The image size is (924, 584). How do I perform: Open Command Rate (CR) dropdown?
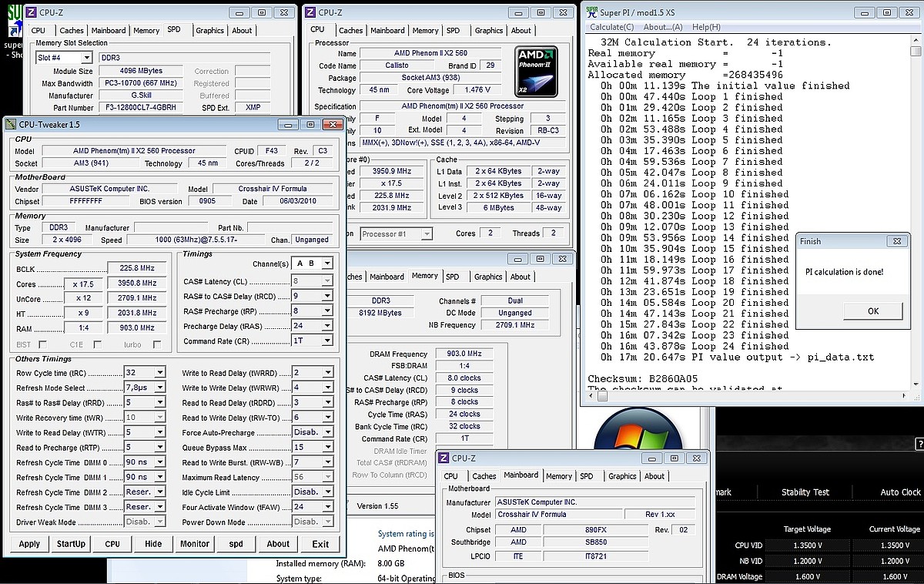point(327,341)
